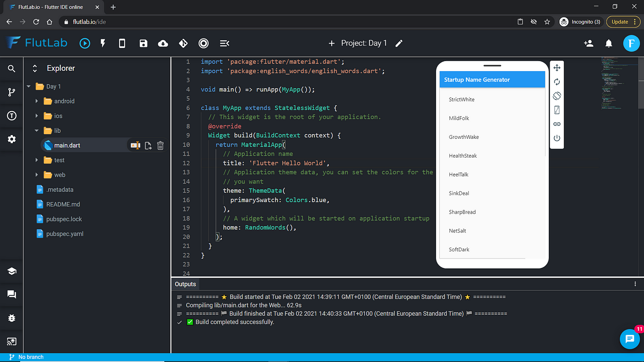Click the collapse lines icon in toolbar
The image size is (644, 362).
(x=224, y=43)
